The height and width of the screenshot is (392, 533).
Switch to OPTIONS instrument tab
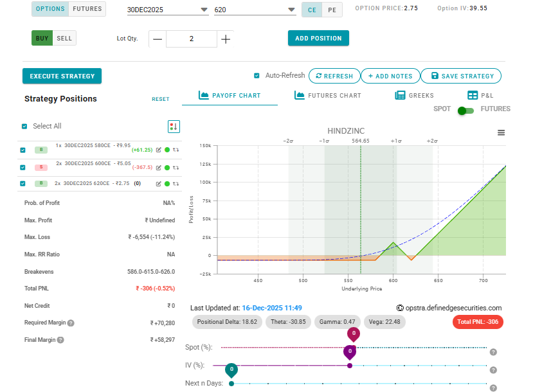pyautogui.click(x=50, y=9)
